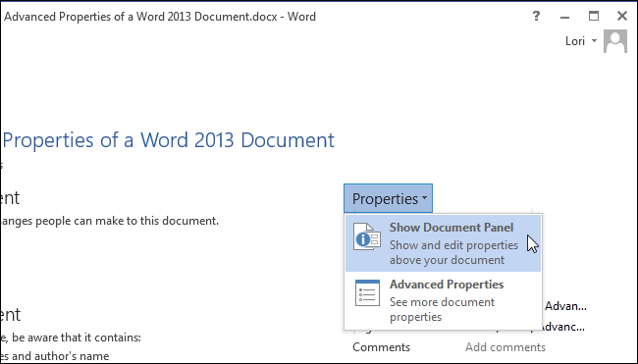Image resolution: width=638 pixels, height=364 pixels.
Task: Maximize the Word window
Action: pyautogui.click(x=594, y=16)
